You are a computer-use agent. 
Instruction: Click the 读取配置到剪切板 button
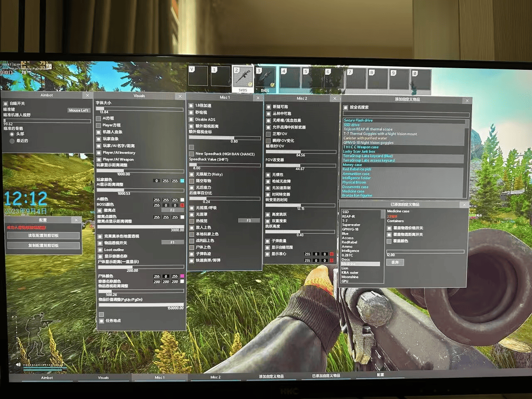[x=43, y=236]
